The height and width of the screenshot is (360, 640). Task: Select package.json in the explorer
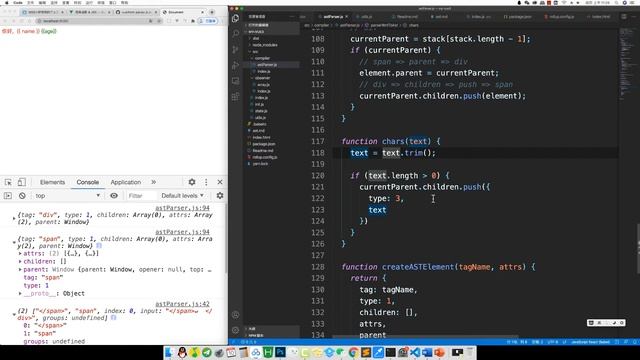point(263,144)
